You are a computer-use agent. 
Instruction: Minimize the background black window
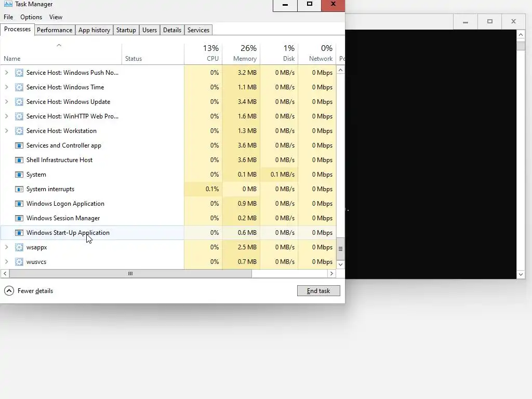(465, 21)
